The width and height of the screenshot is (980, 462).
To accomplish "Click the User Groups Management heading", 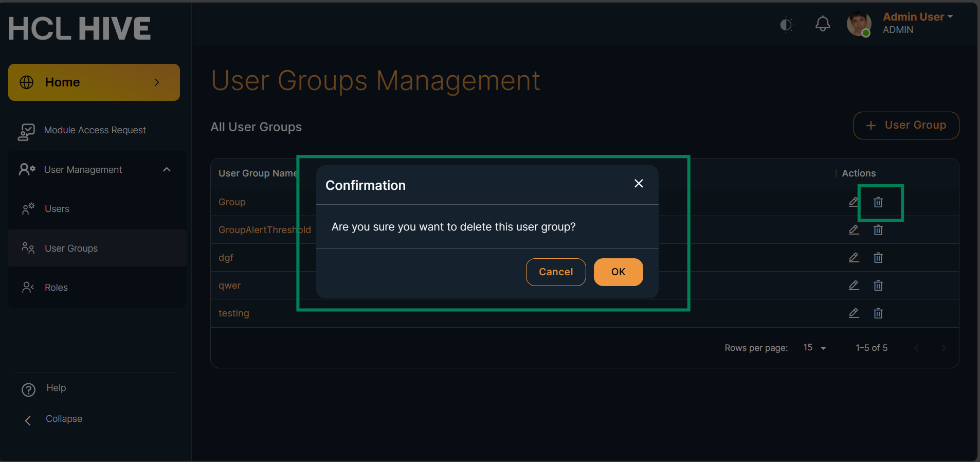I will (x=376, y=81).
